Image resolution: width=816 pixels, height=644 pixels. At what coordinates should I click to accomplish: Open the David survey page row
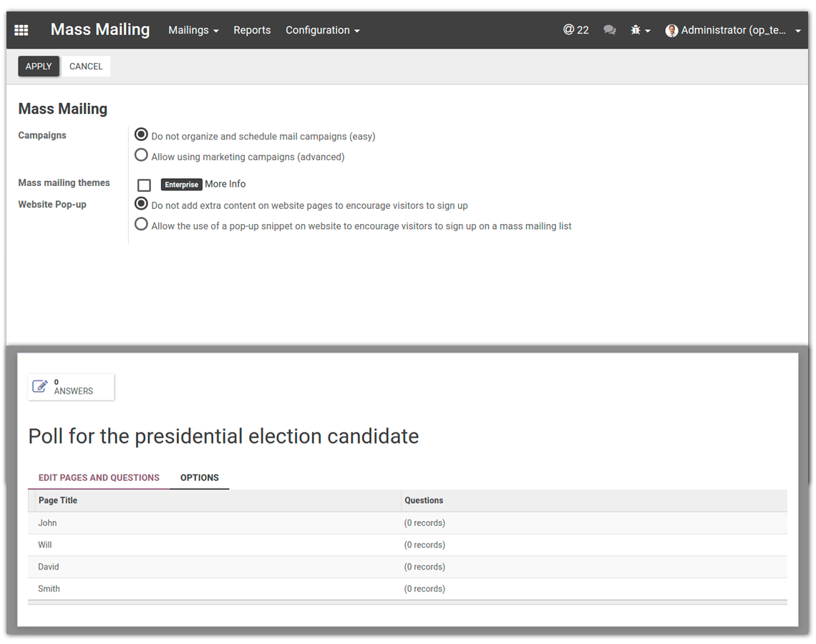coord(48,566)
